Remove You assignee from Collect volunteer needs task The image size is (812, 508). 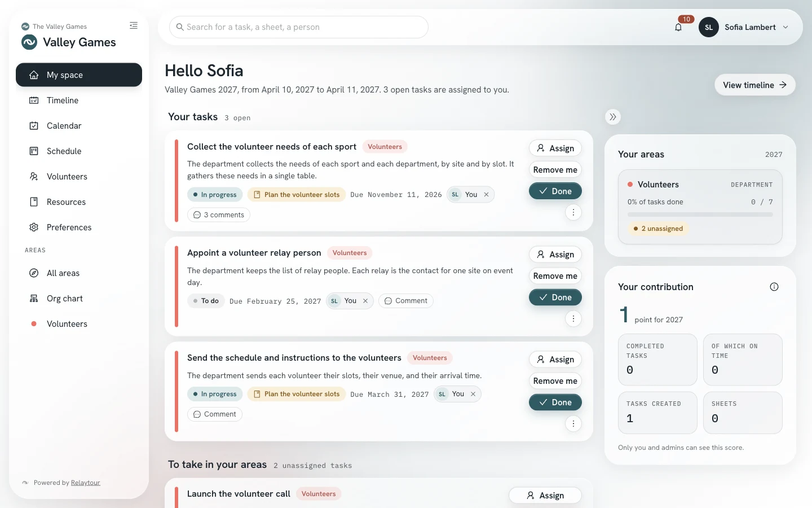click(x=486, y=195)
